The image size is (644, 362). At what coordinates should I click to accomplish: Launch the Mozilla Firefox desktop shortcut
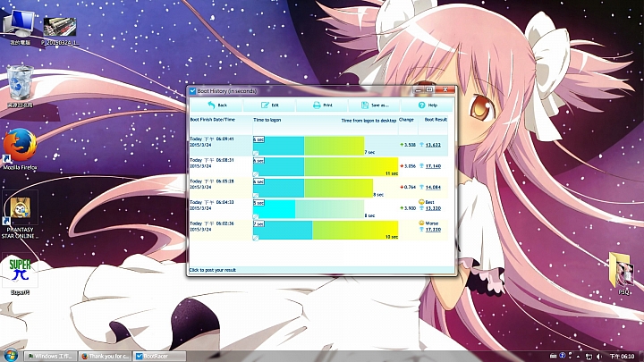20,149
